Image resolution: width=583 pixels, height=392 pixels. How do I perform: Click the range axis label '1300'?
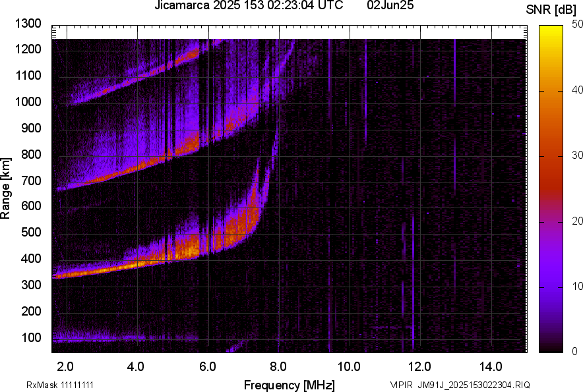click(x=28, y=24)
